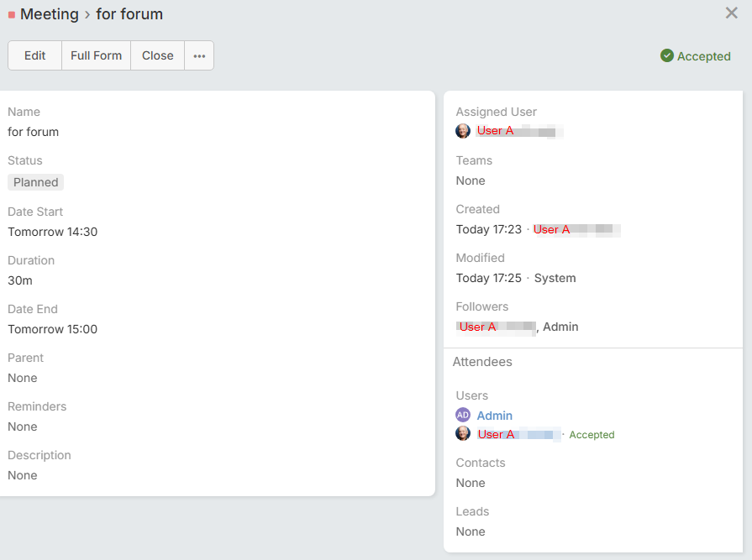
Task: Dismiss the meeting dialog with X icon
Action: [x=731, y=13]
